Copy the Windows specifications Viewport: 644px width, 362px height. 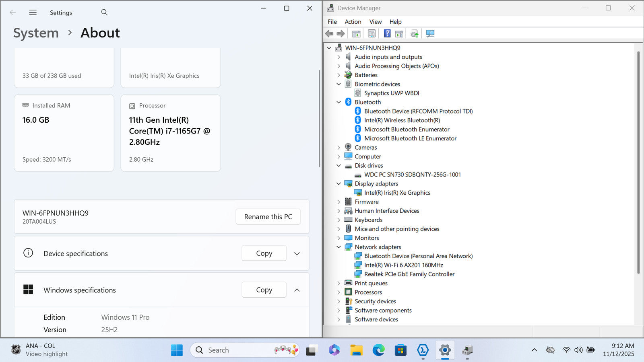264,290
